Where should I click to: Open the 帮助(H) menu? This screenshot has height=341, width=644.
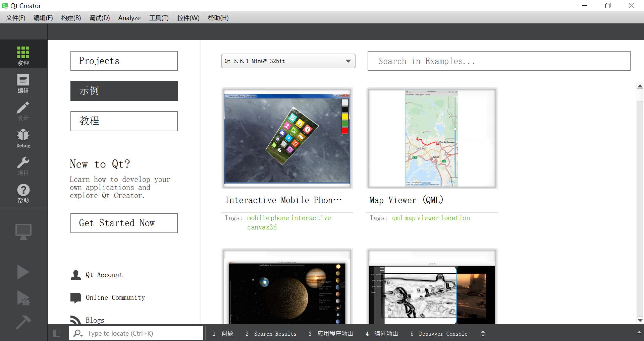[218, 18]
